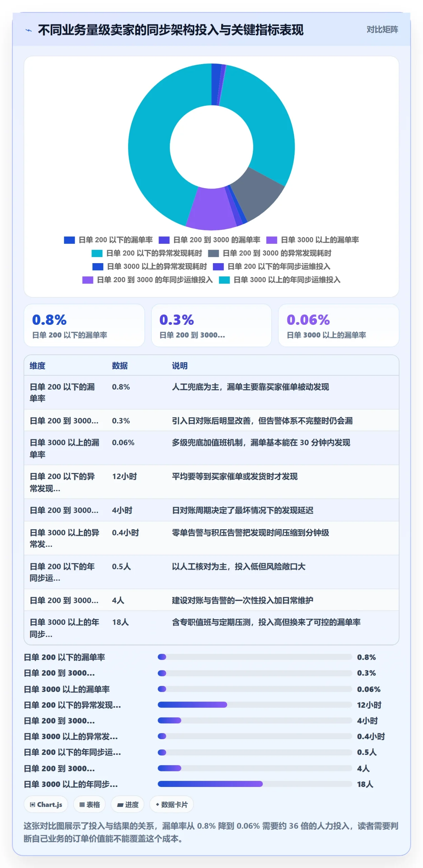Select the 表格 tag
Screen dimensions: 423x868
tap(89, 805)
